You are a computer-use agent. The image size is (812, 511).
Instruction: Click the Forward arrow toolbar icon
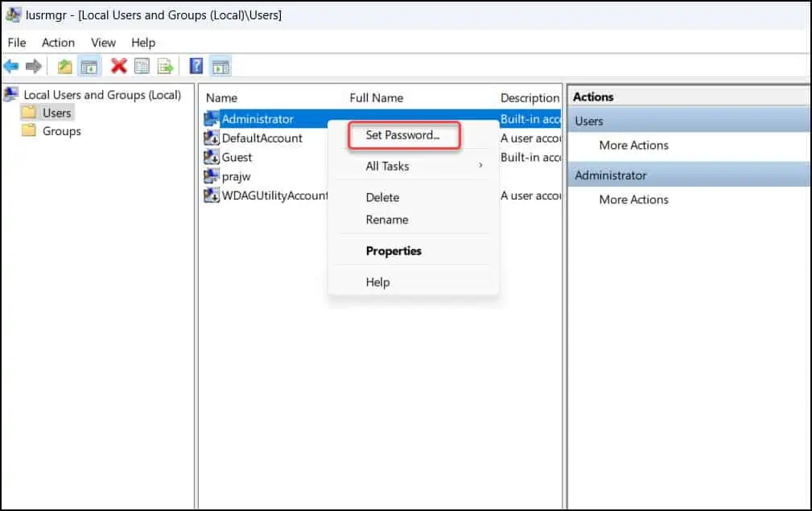click(33, 66)
